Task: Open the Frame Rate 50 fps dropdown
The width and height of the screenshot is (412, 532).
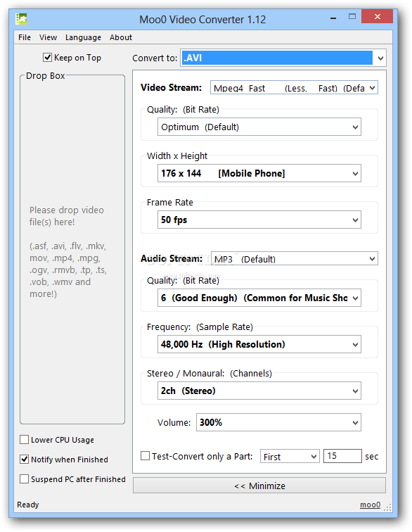Action: [259, 220]
